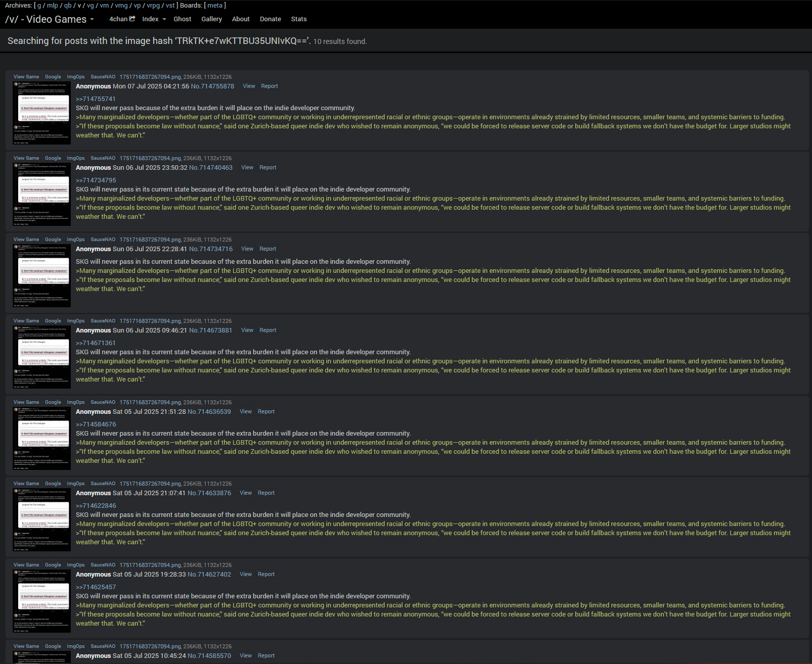Click ImgOps for post No.714633876
Screen dimensions: 812x664
click(76, 484)
